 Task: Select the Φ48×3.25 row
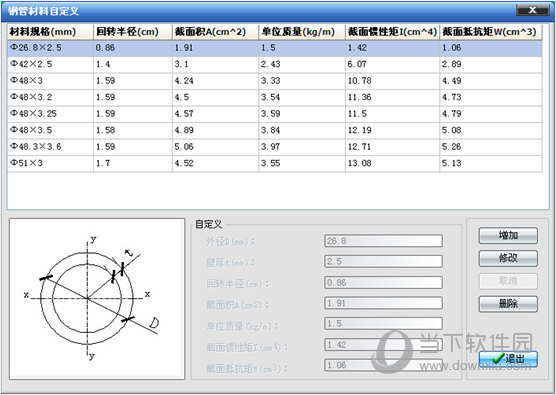275,114
